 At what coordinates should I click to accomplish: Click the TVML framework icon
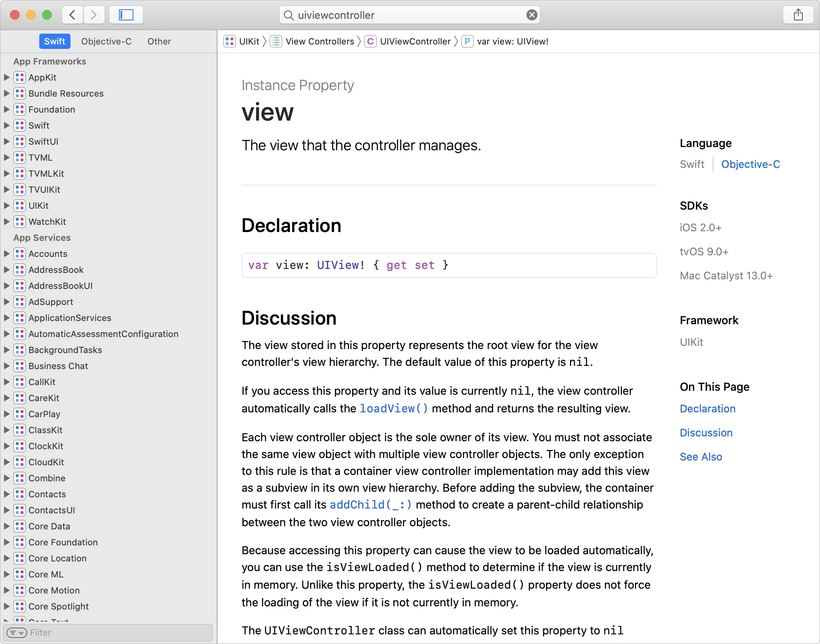(x=20, y=157)
